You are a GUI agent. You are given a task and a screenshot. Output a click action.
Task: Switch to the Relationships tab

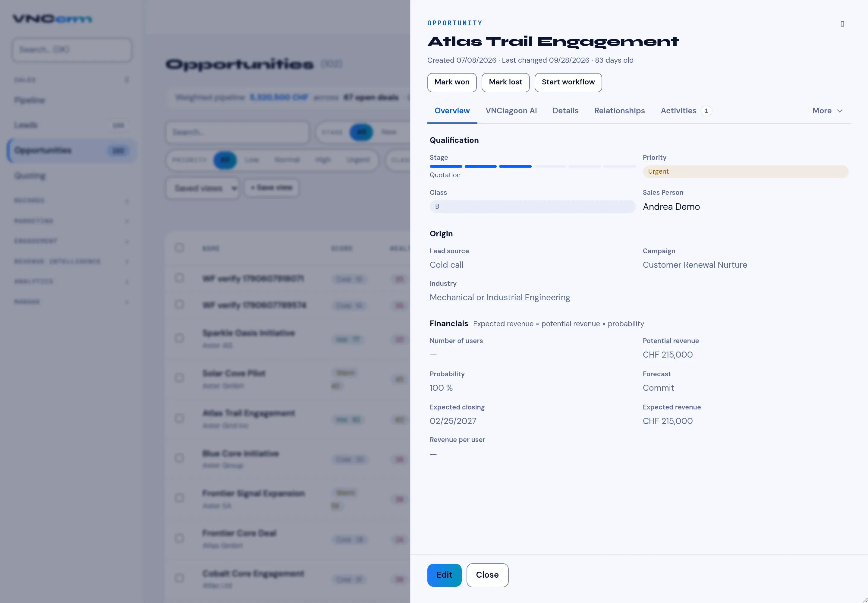pos(619,111)
